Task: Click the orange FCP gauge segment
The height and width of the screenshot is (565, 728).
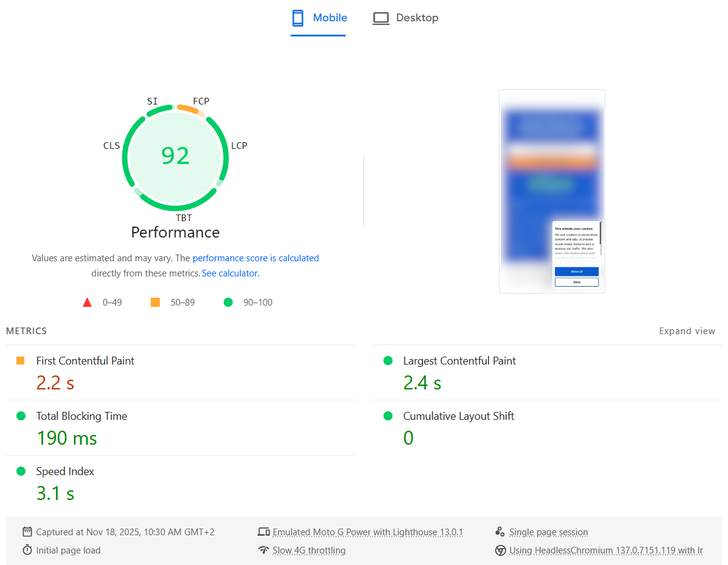Action: (x=188, y=109)
